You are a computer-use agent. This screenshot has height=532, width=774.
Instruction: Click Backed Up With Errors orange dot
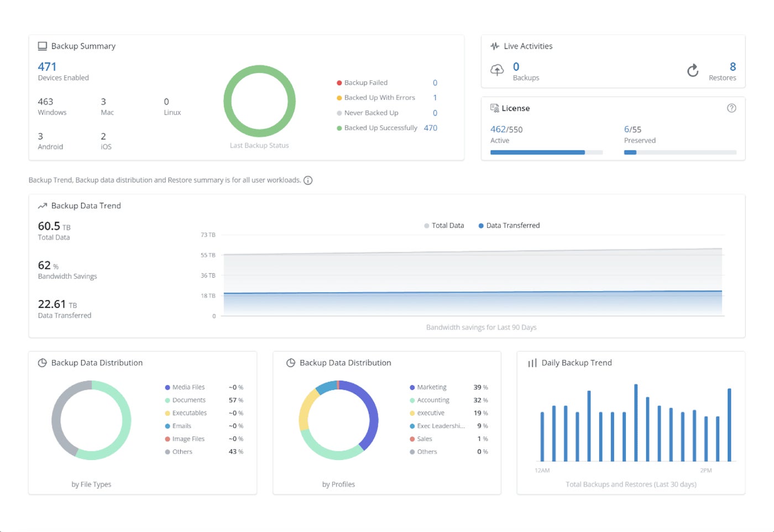tap(339, 98)
